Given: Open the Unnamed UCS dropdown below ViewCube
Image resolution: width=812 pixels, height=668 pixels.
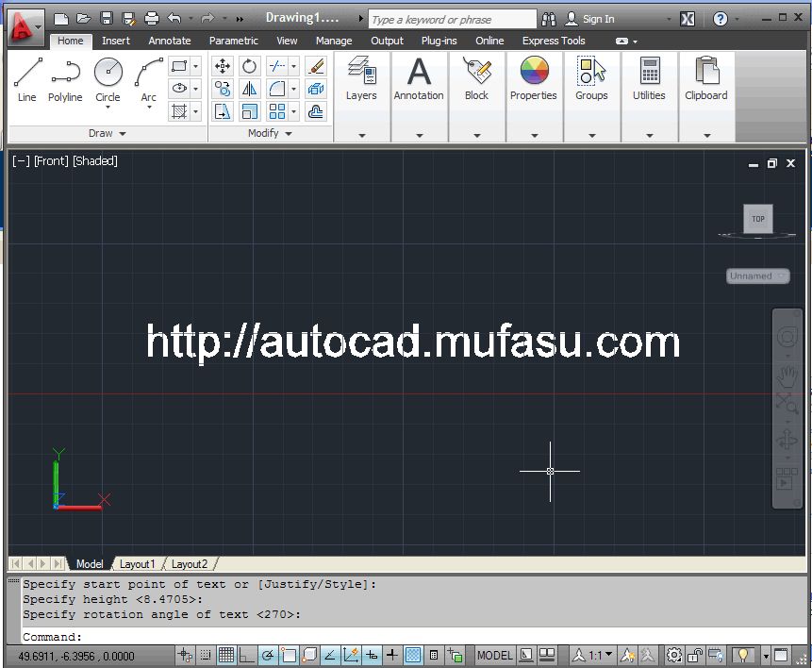Looking at the screenshot, I should pos(757,276).
